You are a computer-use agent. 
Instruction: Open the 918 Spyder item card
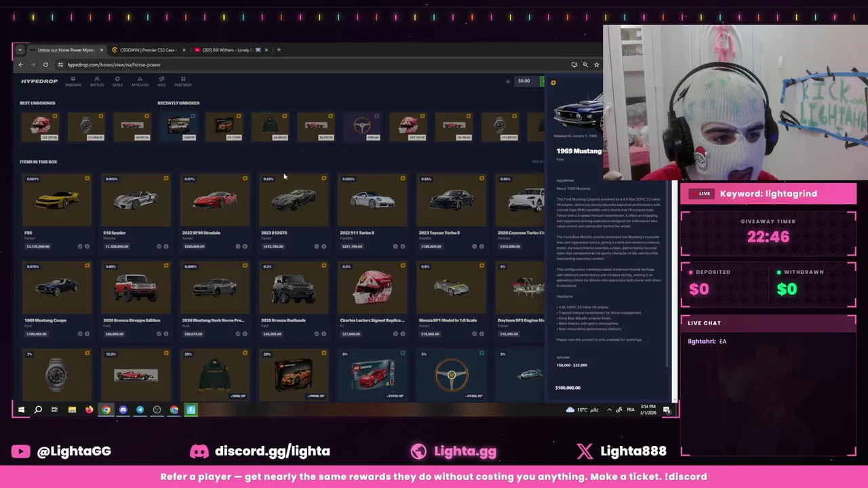136,212
